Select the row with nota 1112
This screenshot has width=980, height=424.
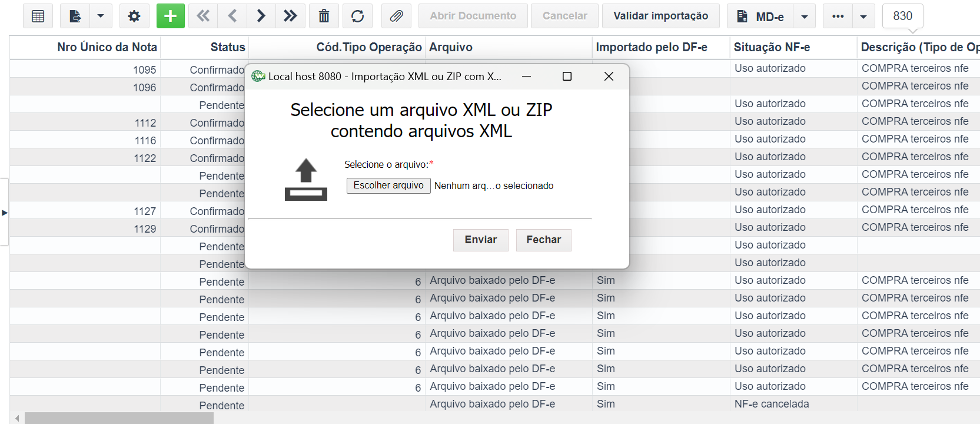494,122
